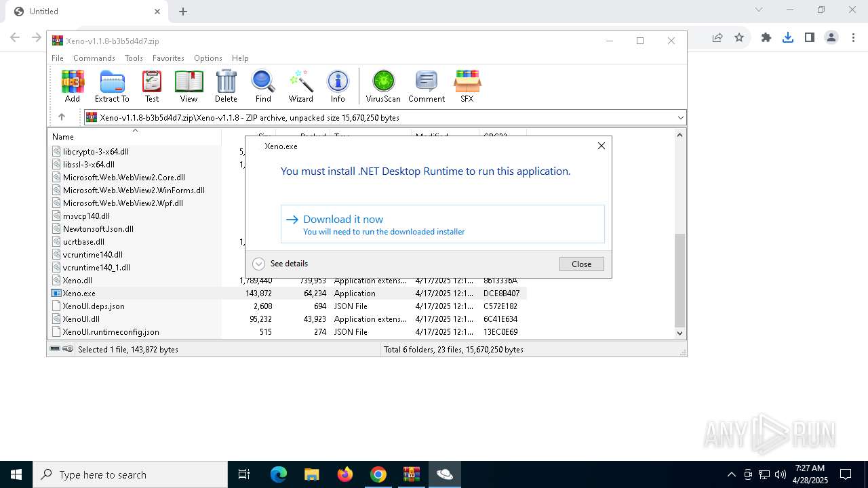Open the Help menu
Image resolution: width=868 pixels, height=488 pixels.
pyautogui.click(x=240, y=58)
